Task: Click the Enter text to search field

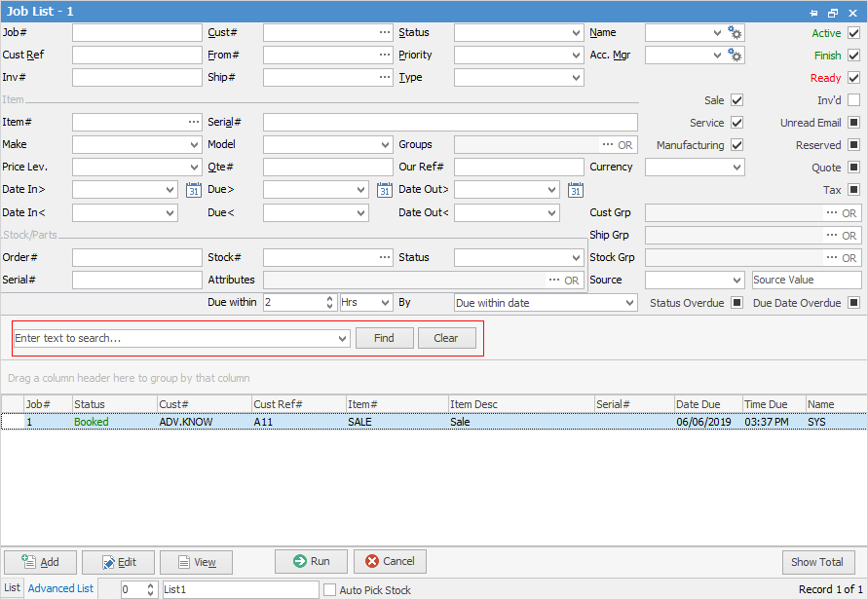Action: pos(173,338)
